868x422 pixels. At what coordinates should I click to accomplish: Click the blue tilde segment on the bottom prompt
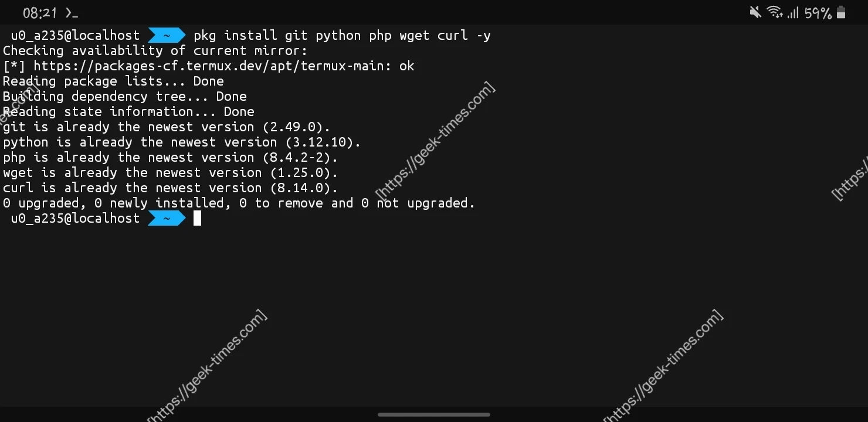point(167,219)
